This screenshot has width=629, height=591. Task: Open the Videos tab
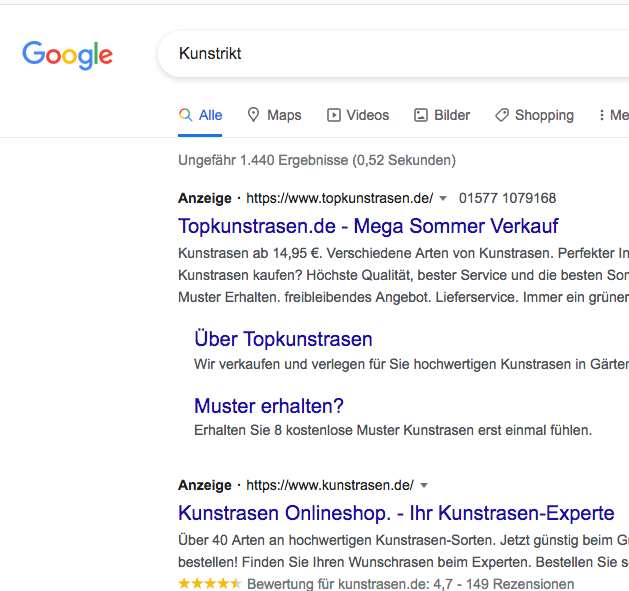(x=358, y=115)
